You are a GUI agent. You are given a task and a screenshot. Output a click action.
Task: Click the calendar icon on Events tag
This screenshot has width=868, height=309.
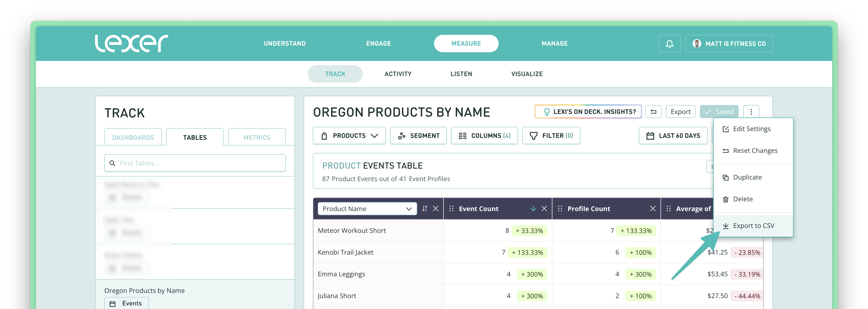pos(112,304)
